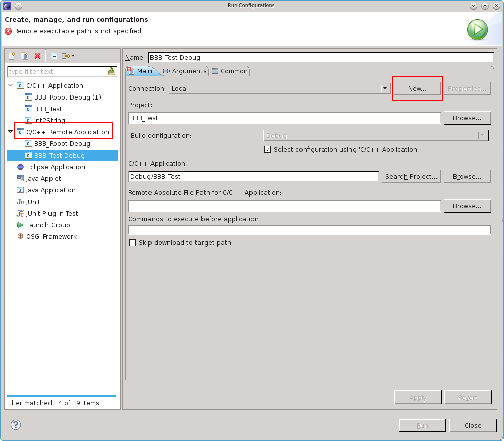Click the Apply button
Image resolution: width=504 pixels, height=441 pixels.
click(418, 397)
